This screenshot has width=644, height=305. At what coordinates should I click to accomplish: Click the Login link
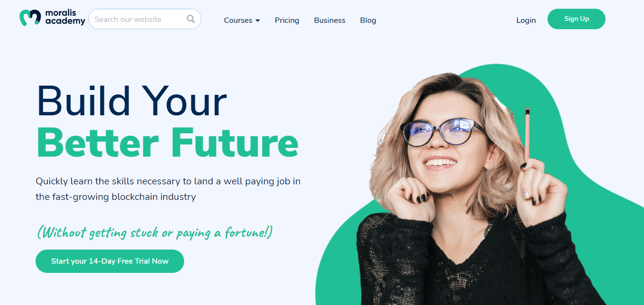[526, 20]
